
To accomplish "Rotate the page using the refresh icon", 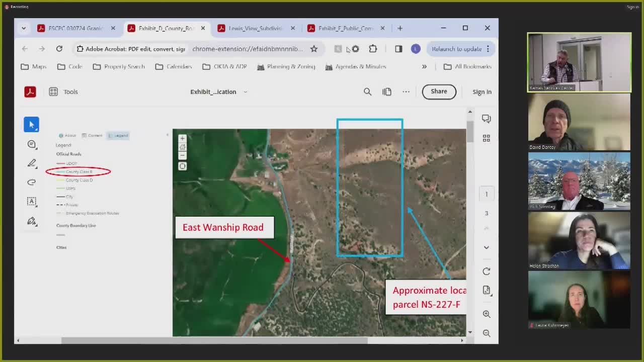I will (x=486, y=271).
